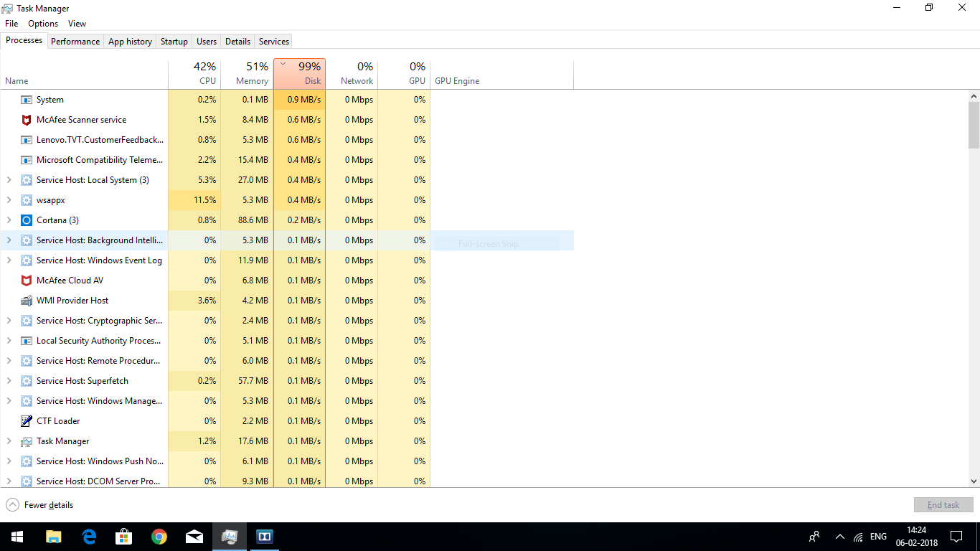The width and height of the screenshot is (980, 551).
Task: Open the Startup tab
Action: 174,42
